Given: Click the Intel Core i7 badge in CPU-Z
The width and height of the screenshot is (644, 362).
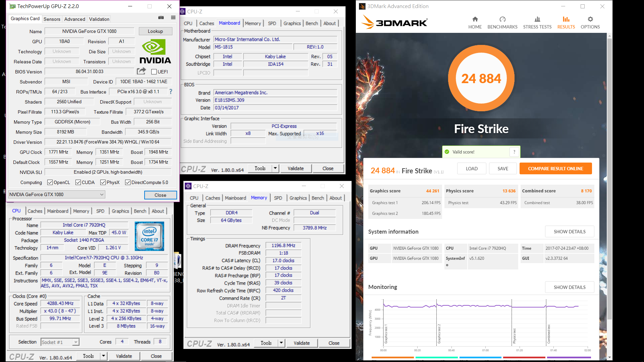Looking at the screenshot, I should point(149,236).
